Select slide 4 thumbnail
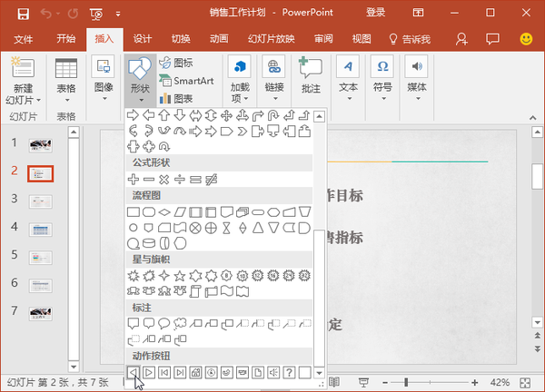Image resolution: width=545 pixels, height=392 pixels. (41, 230)
